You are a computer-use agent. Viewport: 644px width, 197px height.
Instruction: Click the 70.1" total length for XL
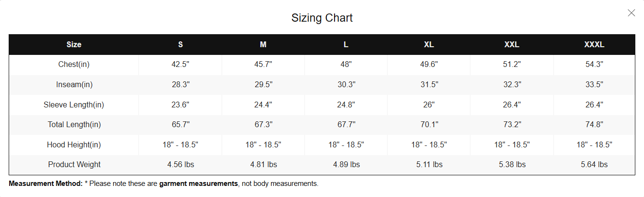[429, 125]
